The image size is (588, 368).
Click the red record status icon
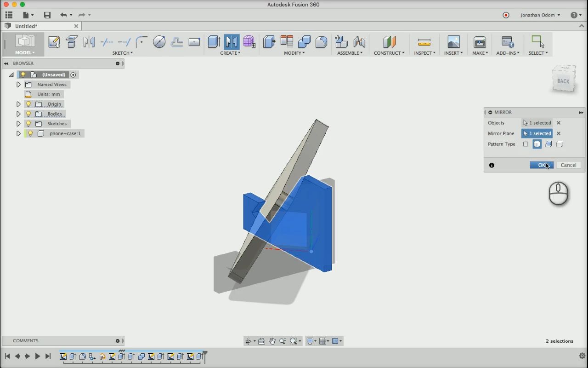coord(506,15)
